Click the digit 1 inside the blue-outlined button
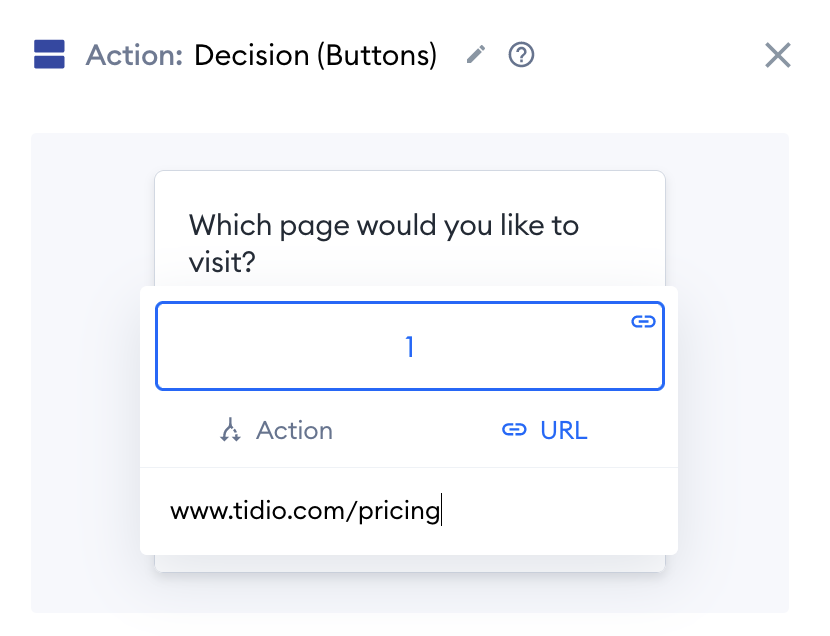This screenshot has width=830, height=636. [410, 347]
